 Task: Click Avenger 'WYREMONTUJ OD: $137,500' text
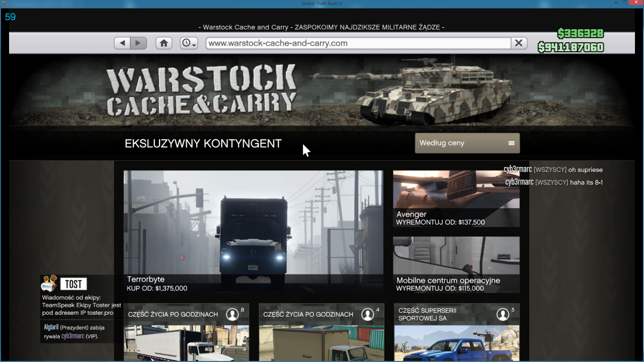(440, 222)
